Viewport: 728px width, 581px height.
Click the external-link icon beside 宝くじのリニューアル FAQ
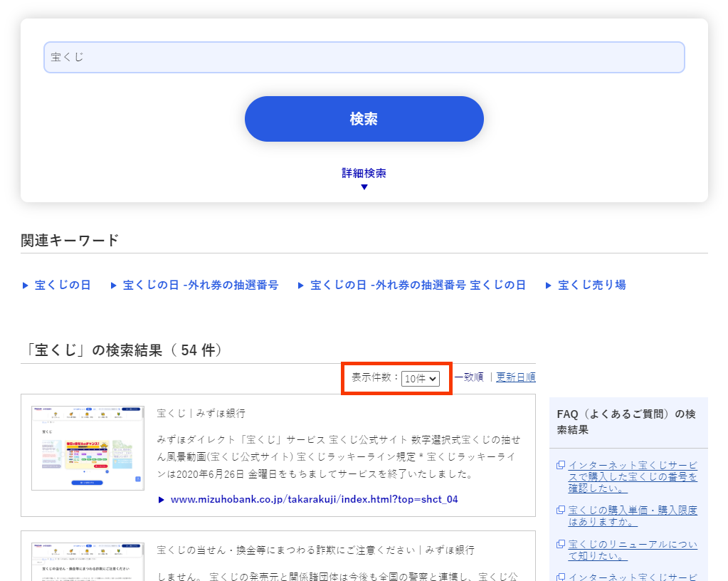[561, 544]
